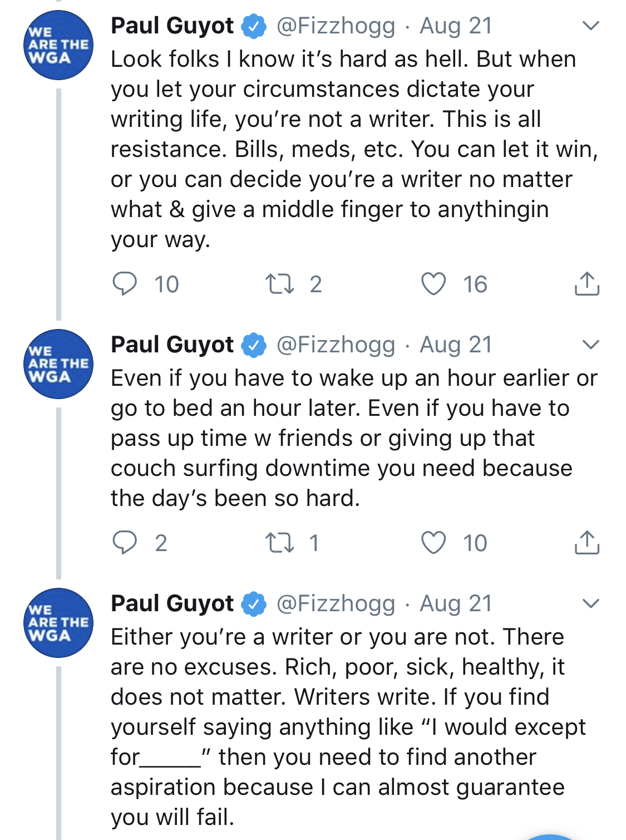Retweet the "Look folks" tweet
626x840 pixels.
point(279,283)
